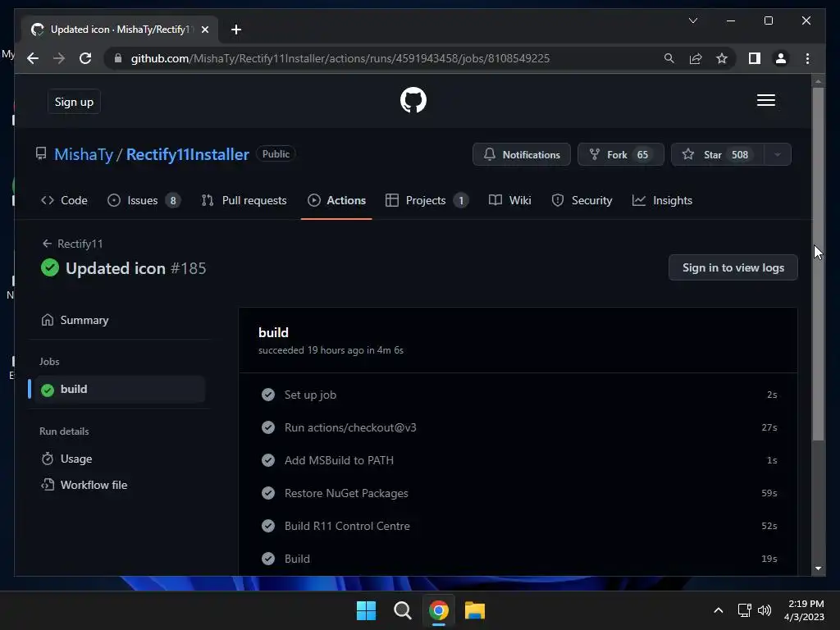Click the run number #185 text
The image size is (840, 630).
(x=189, y=268)
